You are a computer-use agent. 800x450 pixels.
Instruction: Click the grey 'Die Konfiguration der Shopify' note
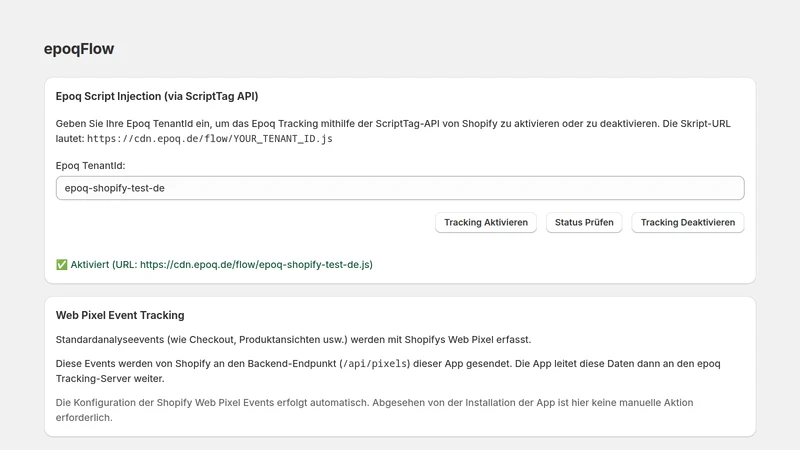tap(374, 410)
